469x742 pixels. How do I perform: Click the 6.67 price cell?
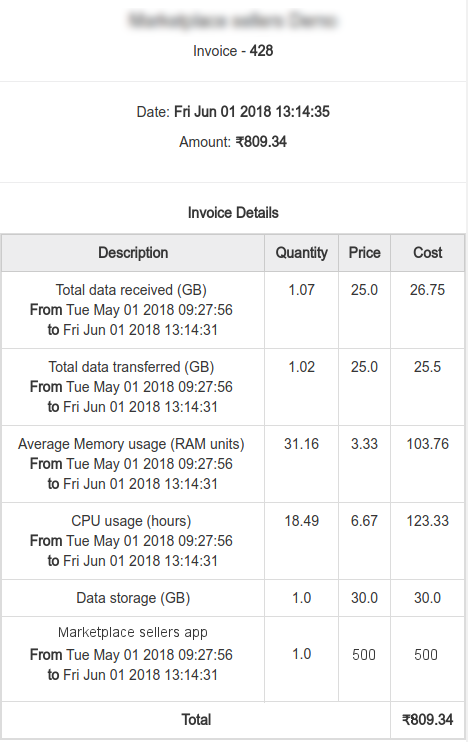364,521
